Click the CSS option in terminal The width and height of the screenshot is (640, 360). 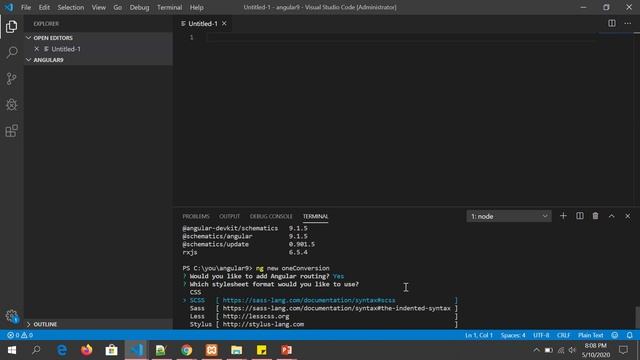click(x=196, y=292)
